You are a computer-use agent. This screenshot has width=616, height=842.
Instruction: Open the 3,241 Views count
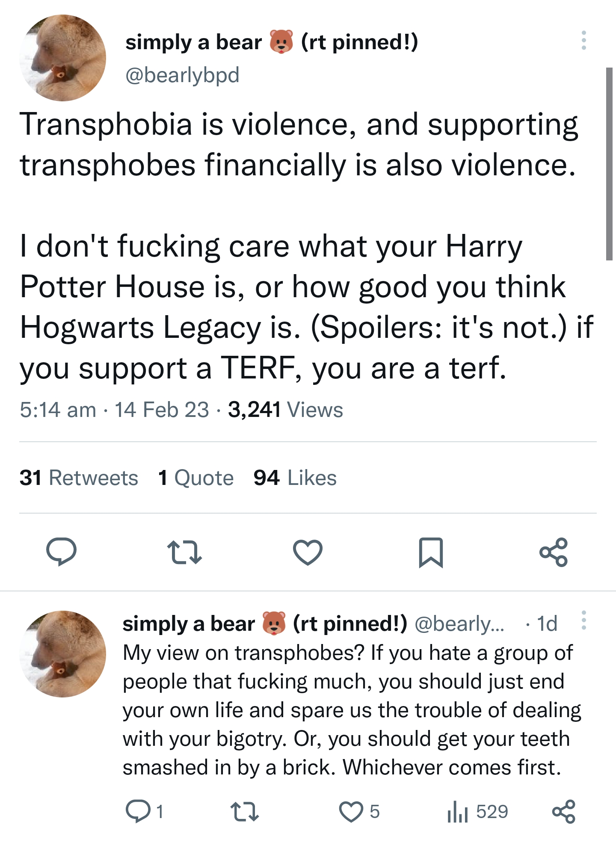pyautogui.click(x=285, y=410)
